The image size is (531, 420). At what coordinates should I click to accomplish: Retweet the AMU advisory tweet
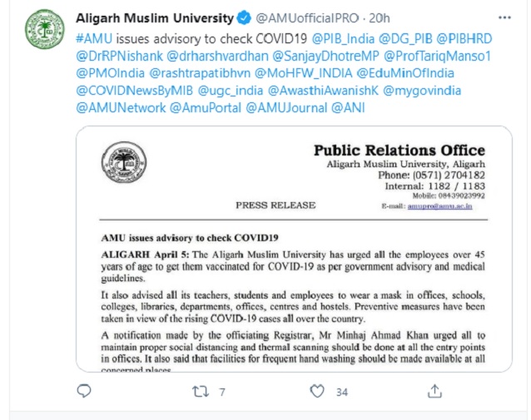(x=200, y=391)
